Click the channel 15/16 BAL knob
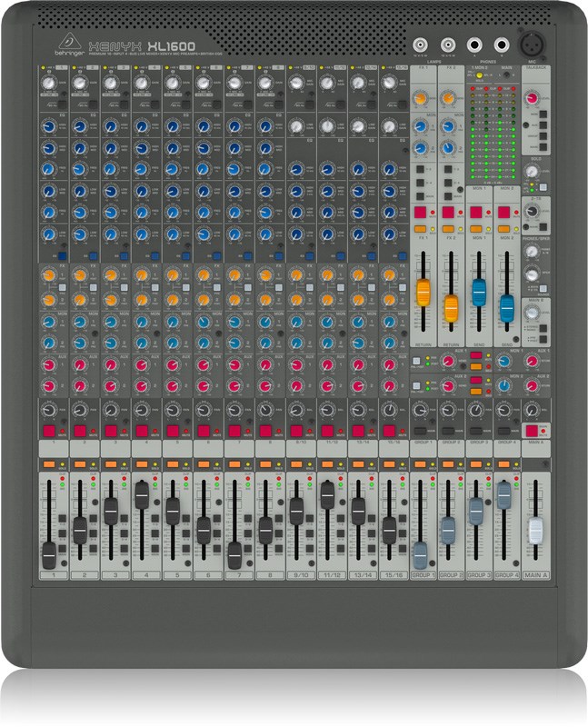 (x=389, y=410)
